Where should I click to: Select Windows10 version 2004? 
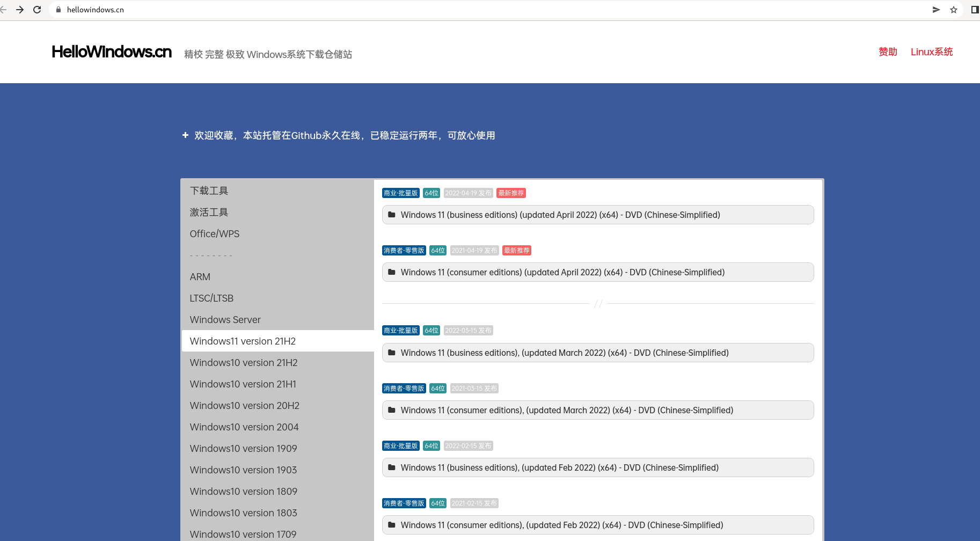click(277, 427)
